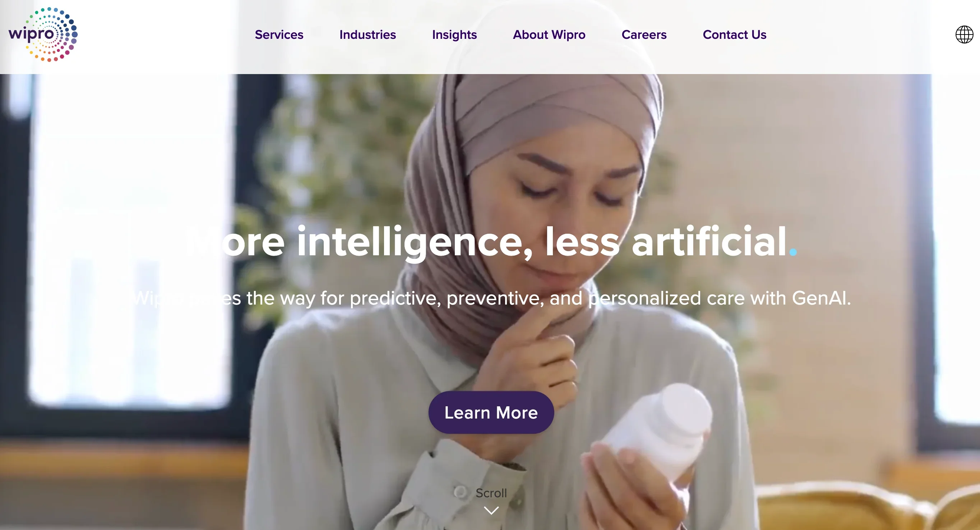Click the word 'personalized' in the subtitle
980x530 pixels.
644,298
